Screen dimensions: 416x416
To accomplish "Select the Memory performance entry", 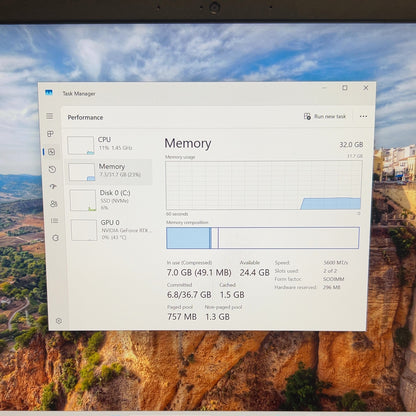I will pyautogui.click(x=109, y=172).
